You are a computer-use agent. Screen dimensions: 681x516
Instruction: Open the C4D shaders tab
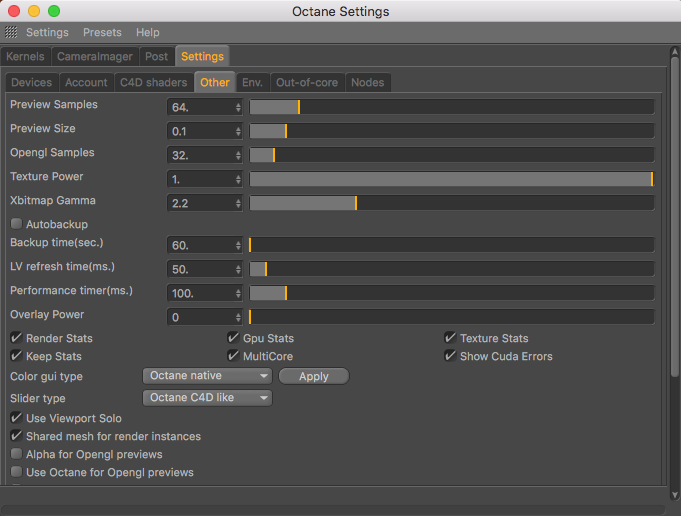(x=153, y=82)
